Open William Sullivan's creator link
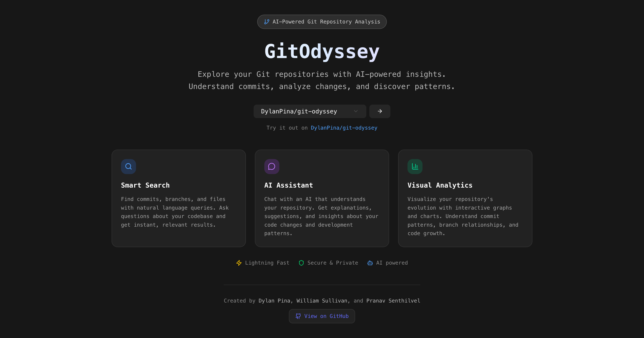The width and height of the screenshot is (644, 338). (x=322, y=301)
